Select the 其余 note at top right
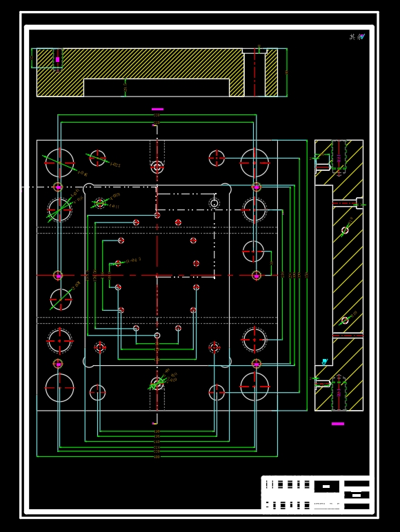This screenshot has height=532, width=400. click(x=355, y=37)
